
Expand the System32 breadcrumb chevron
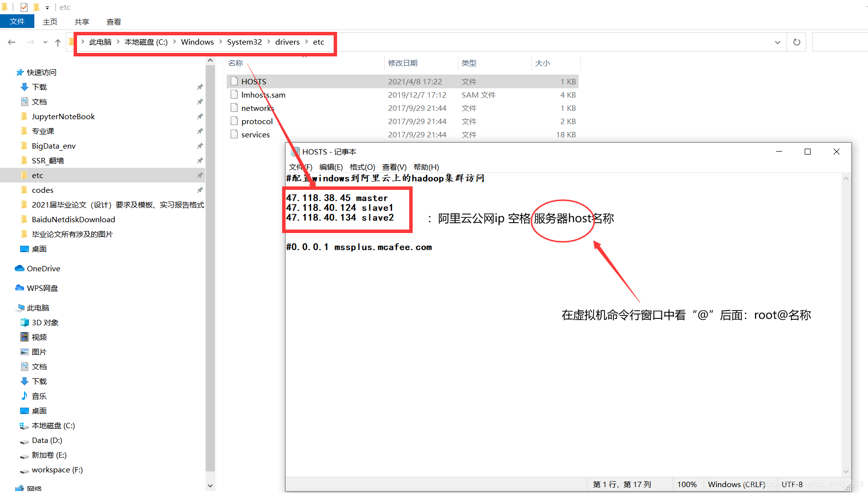[268, 42]
